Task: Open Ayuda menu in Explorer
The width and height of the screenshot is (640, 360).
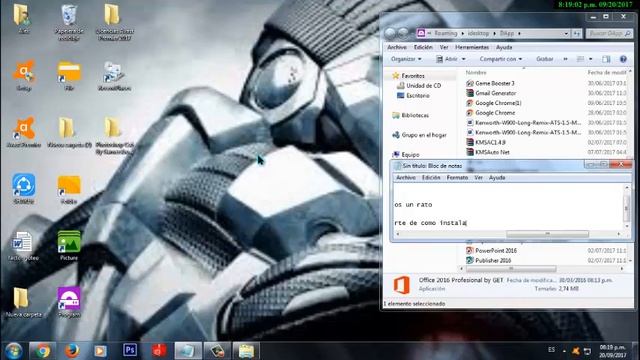Action: [504, 47]
